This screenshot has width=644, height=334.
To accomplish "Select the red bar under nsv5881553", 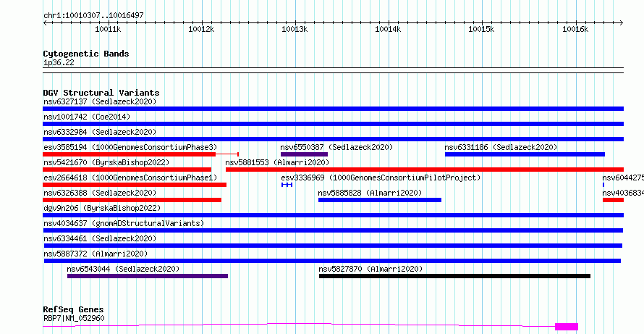I will click(x=425, y=170).
